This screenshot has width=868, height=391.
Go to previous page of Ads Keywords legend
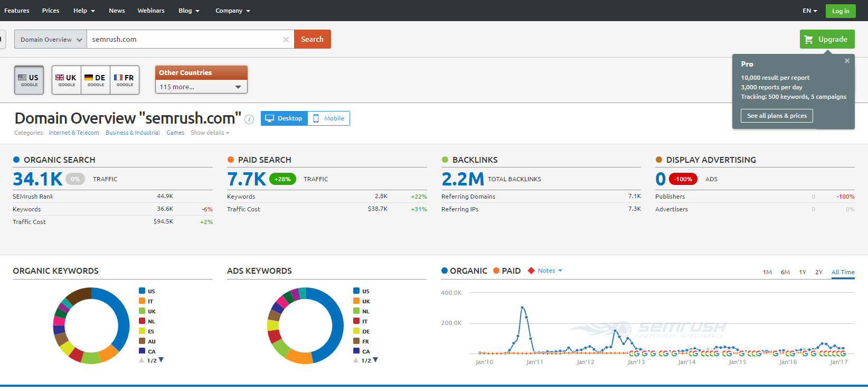coord(356,360)
